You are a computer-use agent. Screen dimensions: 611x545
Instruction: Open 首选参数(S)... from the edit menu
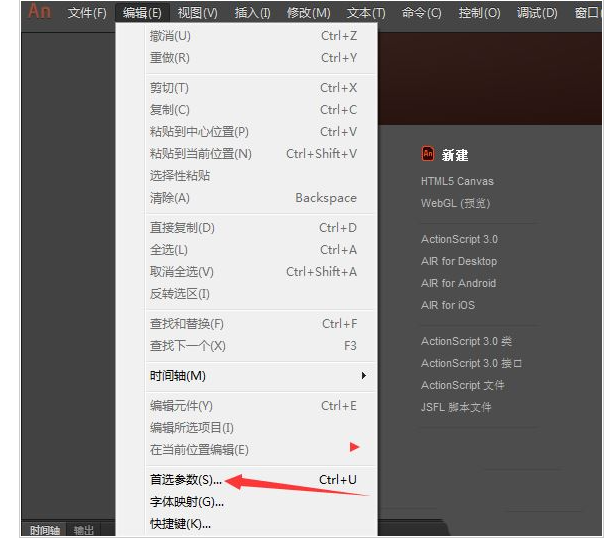coord(185,480)
